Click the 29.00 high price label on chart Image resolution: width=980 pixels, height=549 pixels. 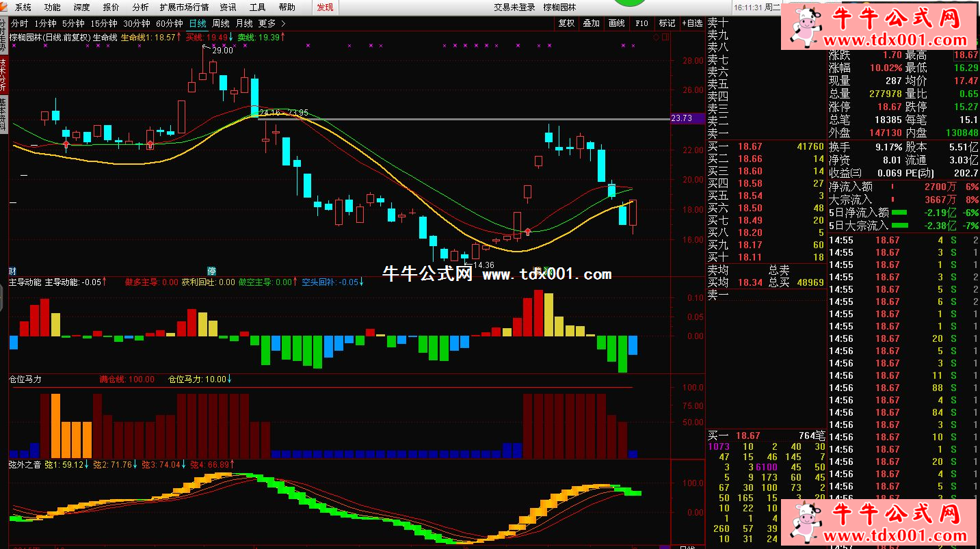222,51
